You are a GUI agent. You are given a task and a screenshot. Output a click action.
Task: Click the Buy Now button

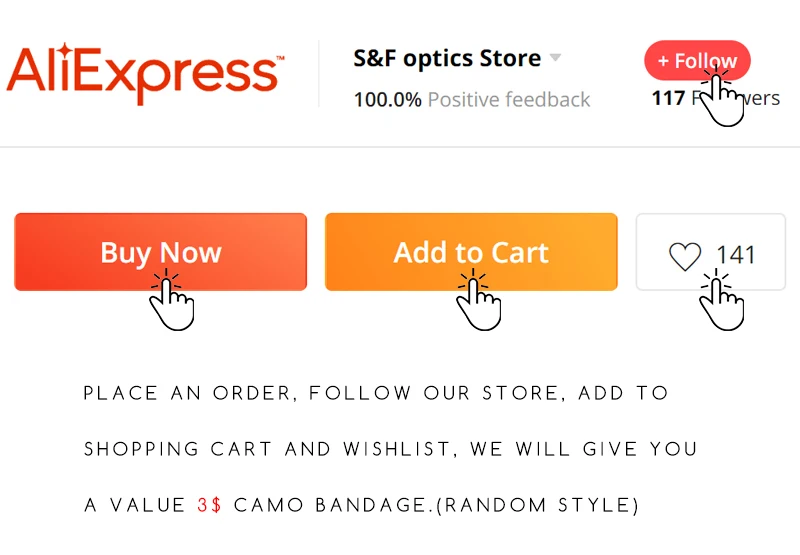click(161, 252)
